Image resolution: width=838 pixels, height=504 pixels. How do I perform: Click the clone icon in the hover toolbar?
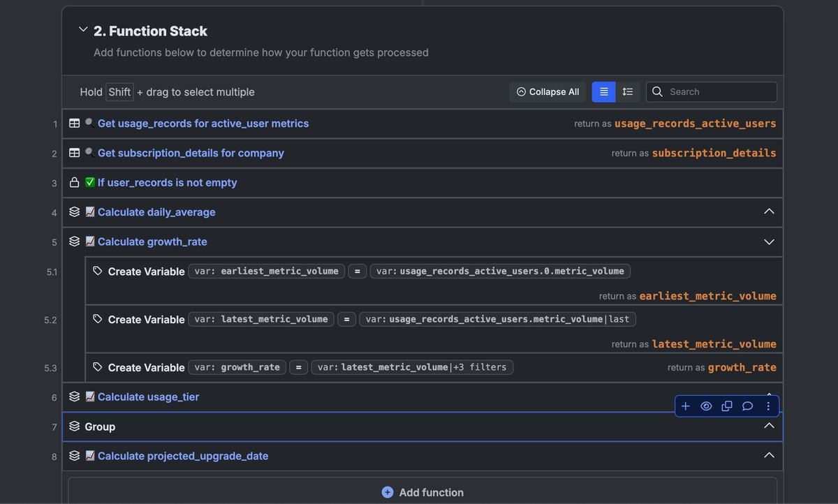(x=727, y=406)
